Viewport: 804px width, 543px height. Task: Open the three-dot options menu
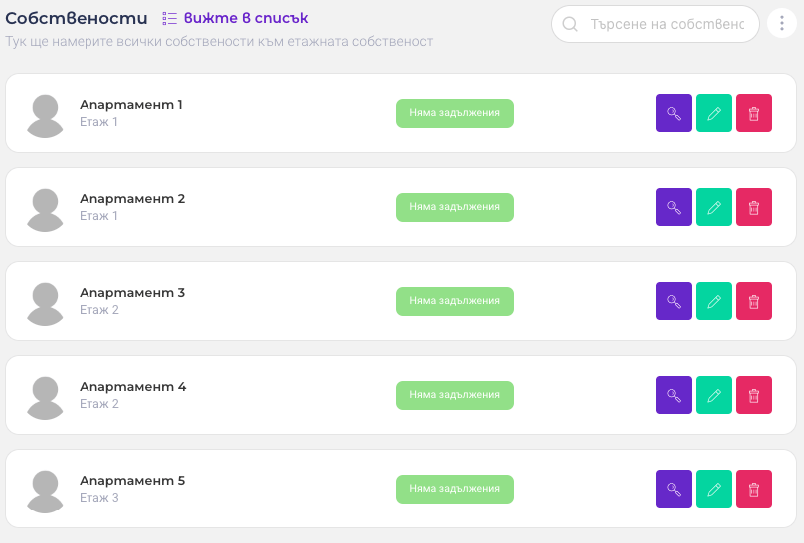(x=782, y=24)
